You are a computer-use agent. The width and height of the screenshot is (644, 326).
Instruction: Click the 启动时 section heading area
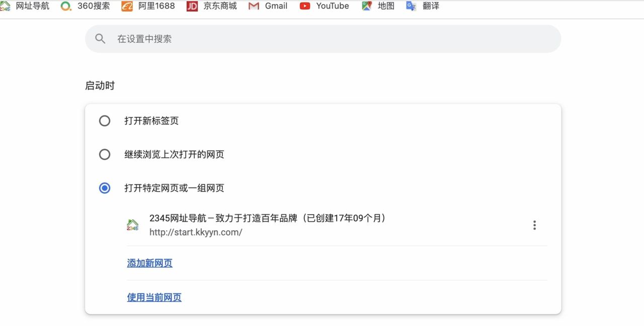(x=99, y=85)
